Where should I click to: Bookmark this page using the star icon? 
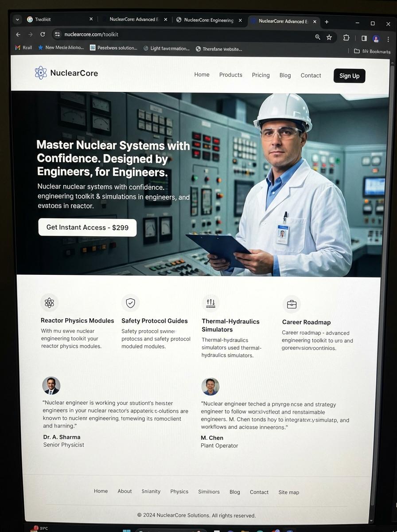pos(329,37)
